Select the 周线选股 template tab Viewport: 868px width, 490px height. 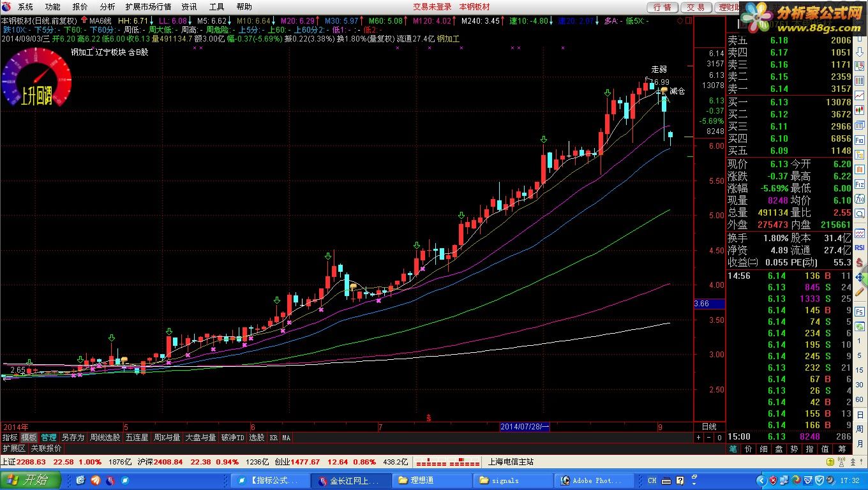coord(105,438)
